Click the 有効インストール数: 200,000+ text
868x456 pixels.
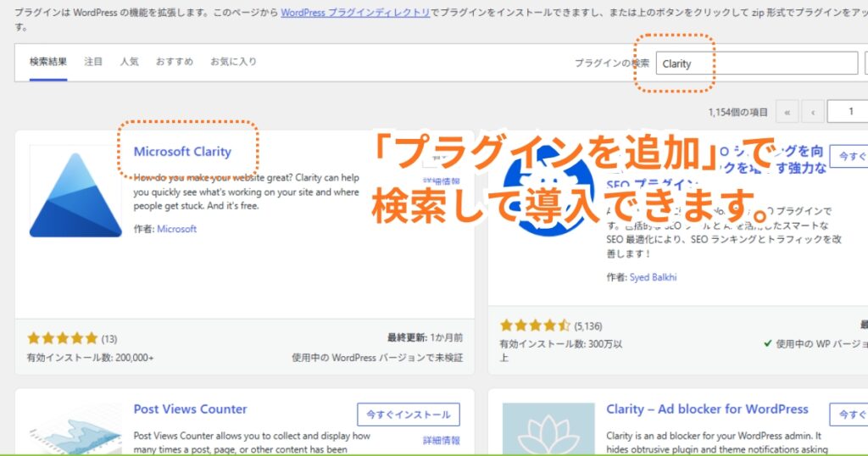[90, 358]
